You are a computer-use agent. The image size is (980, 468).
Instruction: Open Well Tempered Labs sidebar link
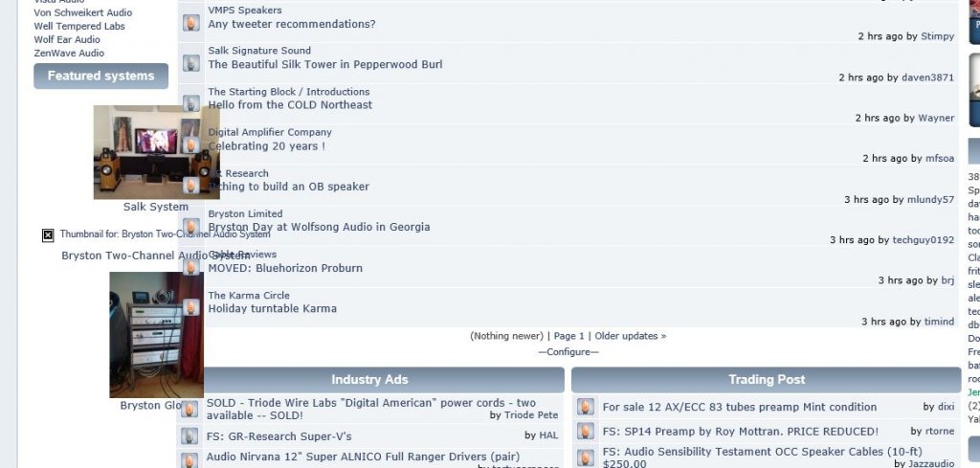[79, 26]
